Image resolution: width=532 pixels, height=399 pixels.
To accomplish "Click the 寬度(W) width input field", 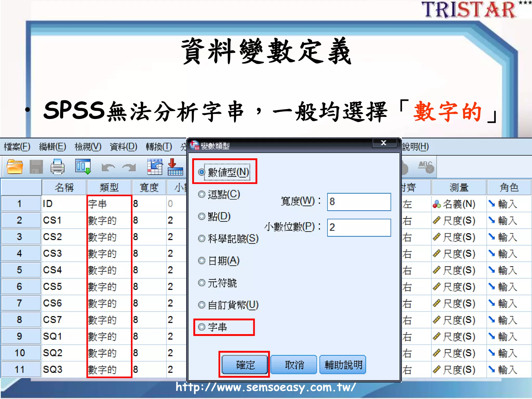I will pos(359,202).
